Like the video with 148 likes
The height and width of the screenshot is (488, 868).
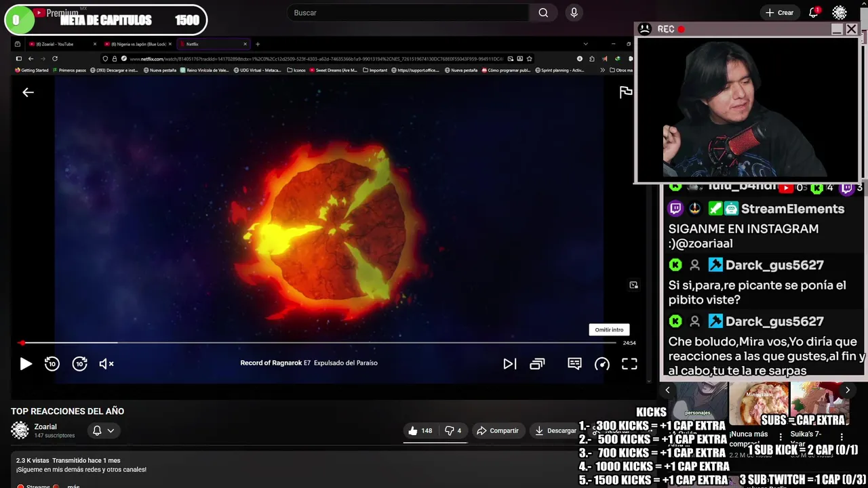click(420, 430)
